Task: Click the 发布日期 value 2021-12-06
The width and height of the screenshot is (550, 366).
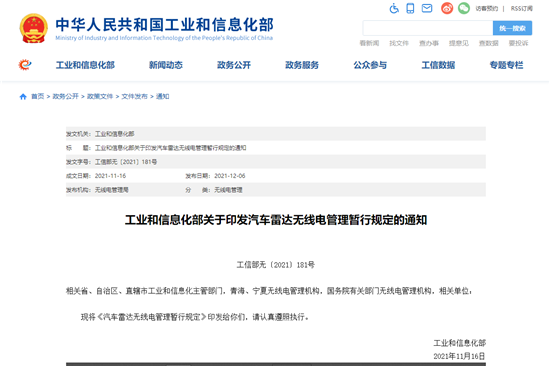Action: click(230, 176)
